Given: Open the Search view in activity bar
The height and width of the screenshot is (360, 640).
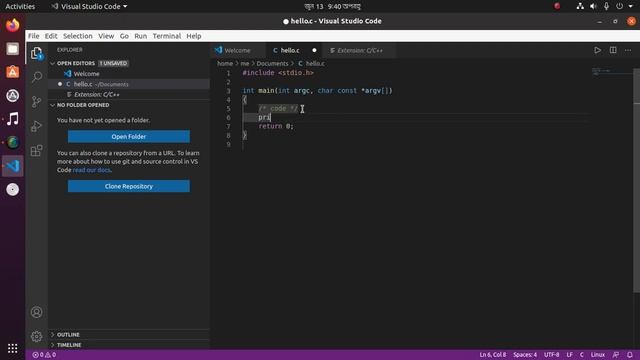Looking at the screenshot, I should 37,77.
